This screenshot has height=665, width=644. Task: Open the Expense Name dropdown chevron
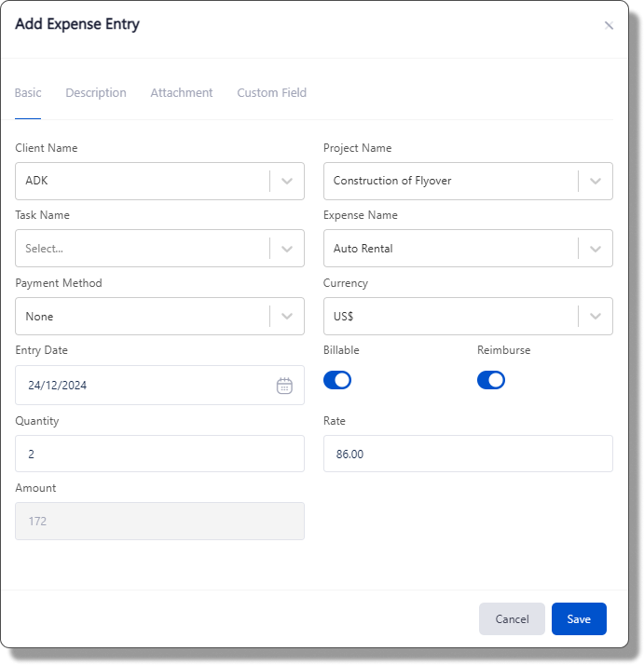pyautogui.click(x=596, y=249)
